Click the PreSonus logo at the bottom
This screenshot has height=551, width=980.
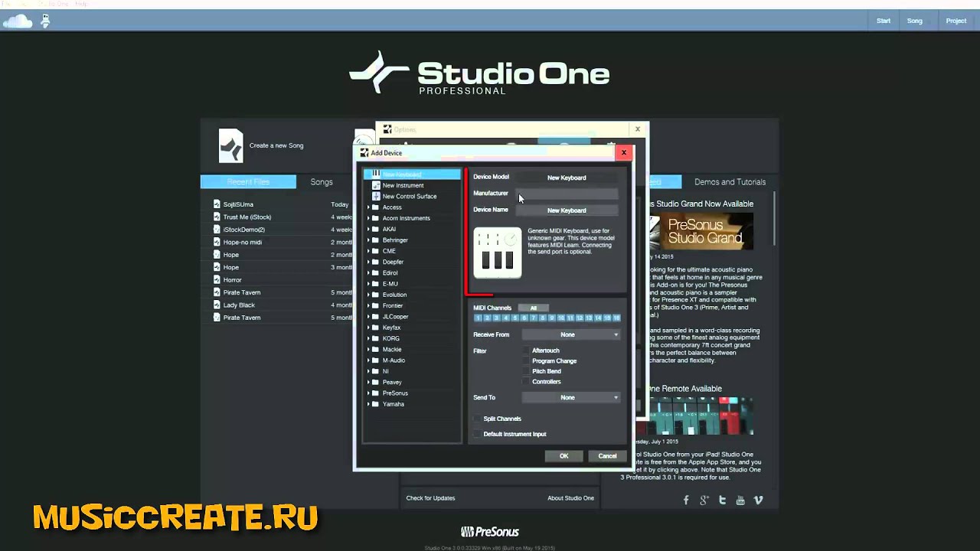(x=490, y=532)
